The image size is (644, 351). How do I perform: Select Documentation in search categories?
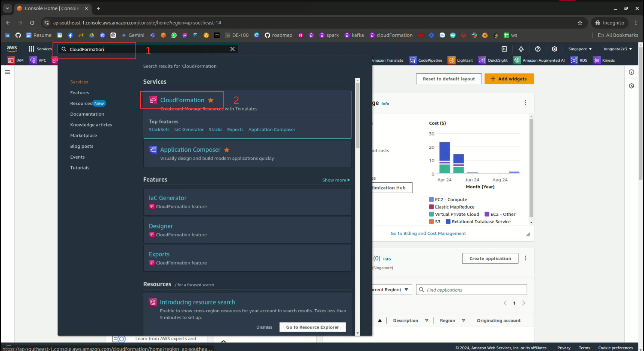click(87, 114)
